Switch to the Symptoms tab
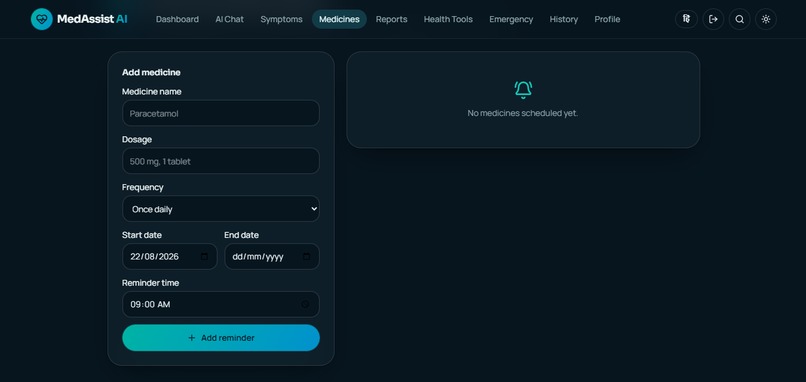The image size is (806, 382). (281, 19)
